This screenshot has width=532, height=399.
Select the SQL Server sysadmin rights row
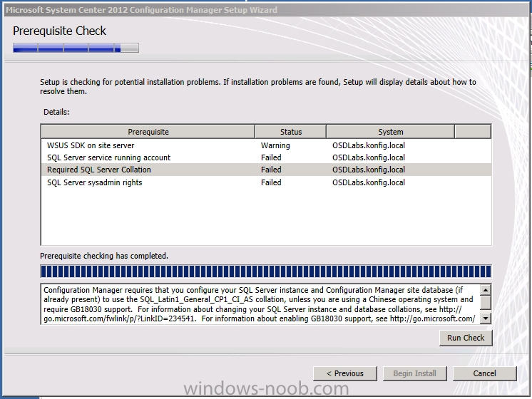[266, 182]
